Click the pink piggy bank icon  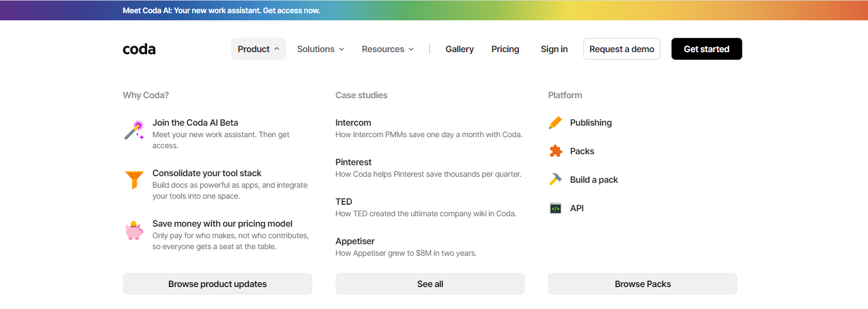click(134, 231)
